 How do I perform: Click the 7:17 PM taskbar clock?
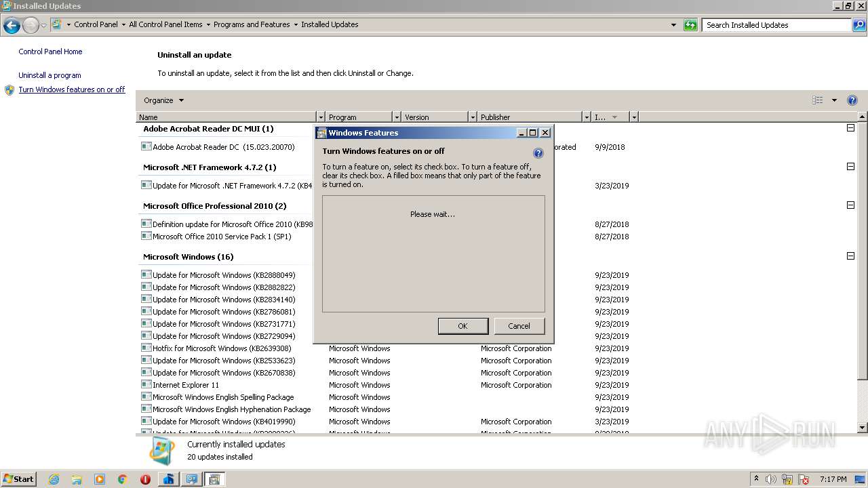(x=833, y=479)
